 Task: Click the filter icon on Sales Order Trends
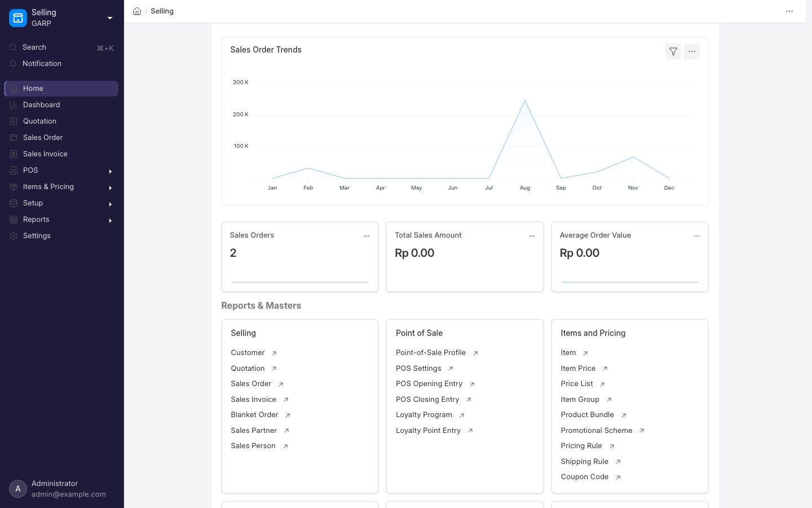click(673, 51)
